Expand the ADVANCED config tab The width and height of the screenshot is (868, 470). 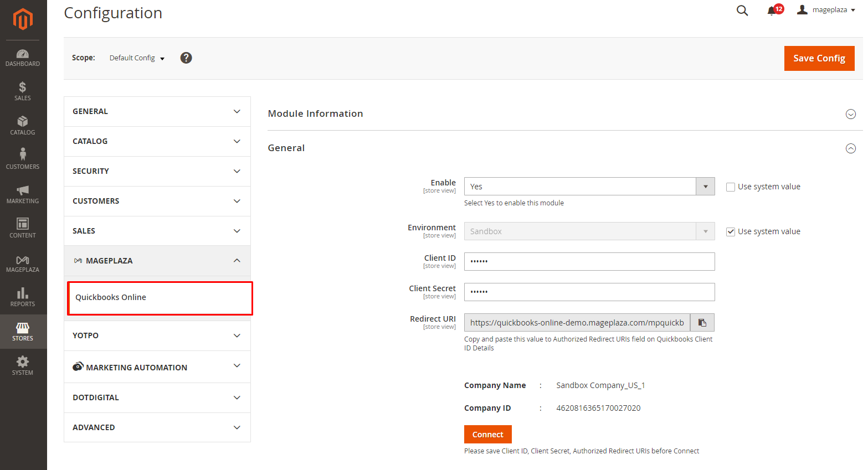157,427
